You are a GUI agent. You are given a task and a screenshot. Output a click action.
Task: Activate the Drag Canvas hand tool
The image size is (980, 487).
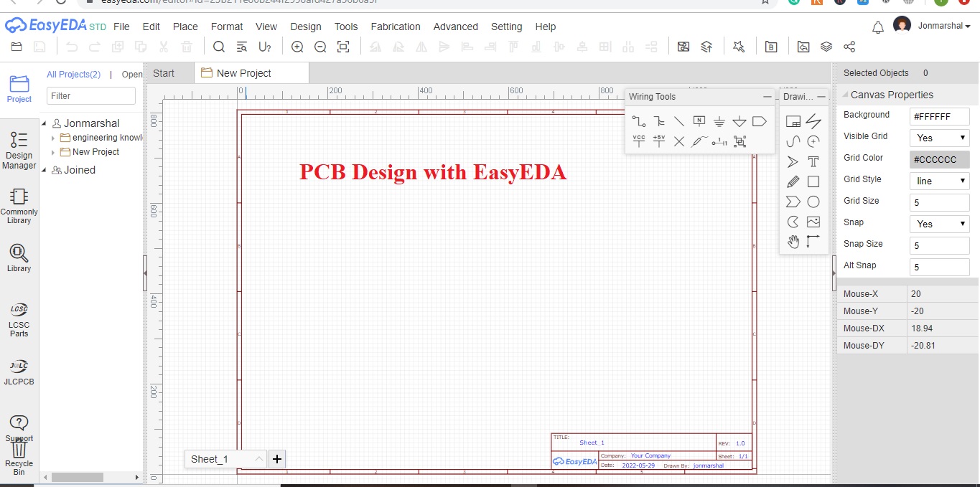pos(793,242)
